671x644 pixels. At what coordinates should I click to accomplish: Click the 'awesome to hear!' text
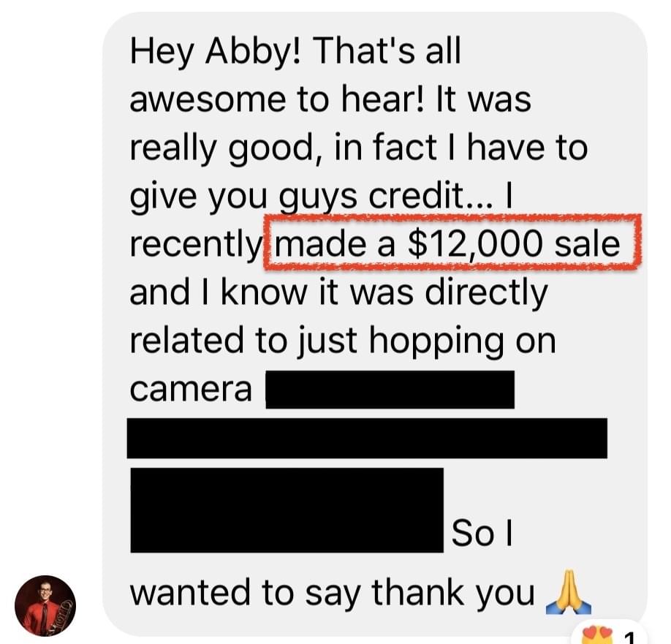point(278,99)
